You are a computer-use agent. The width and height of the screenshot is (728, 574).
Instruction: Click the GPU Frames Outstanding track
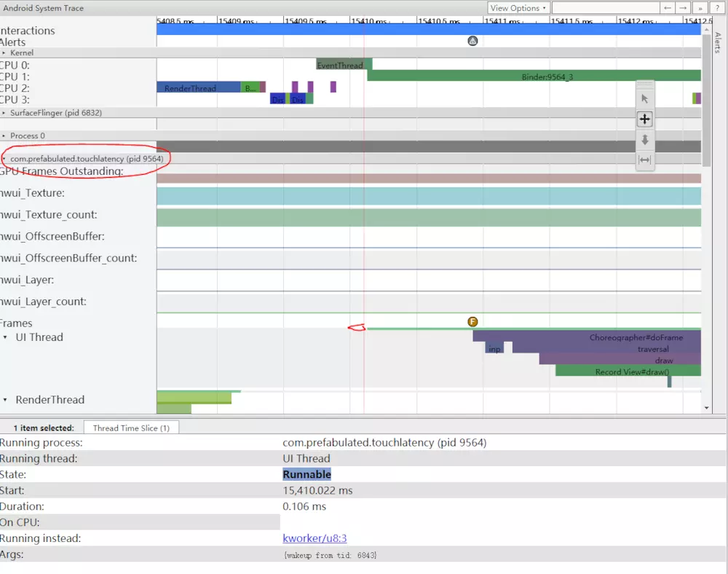point(429,178)
